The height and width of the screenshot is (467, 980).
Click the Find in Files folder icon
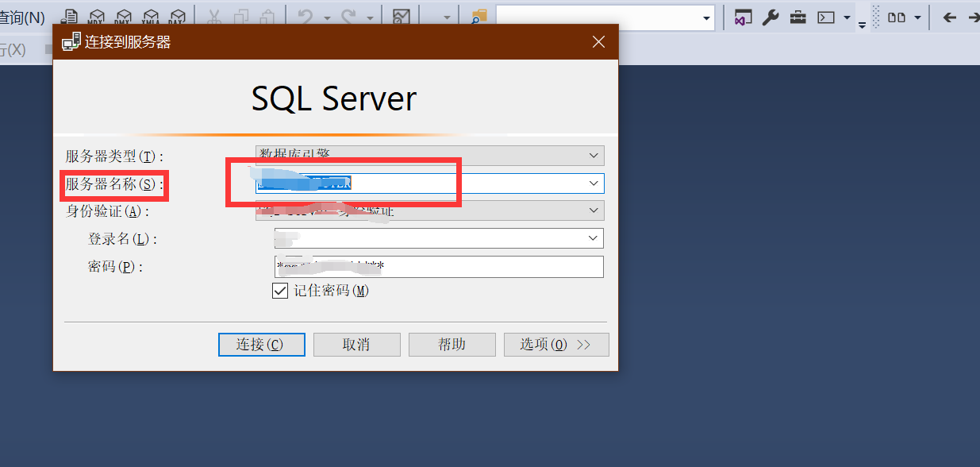pyautogui.click(x=478, y=17)
